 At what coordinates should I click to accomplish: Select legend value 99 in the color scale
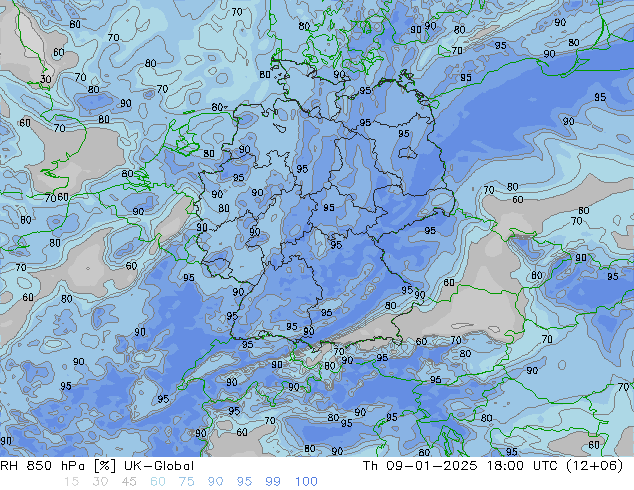point(273,482)
